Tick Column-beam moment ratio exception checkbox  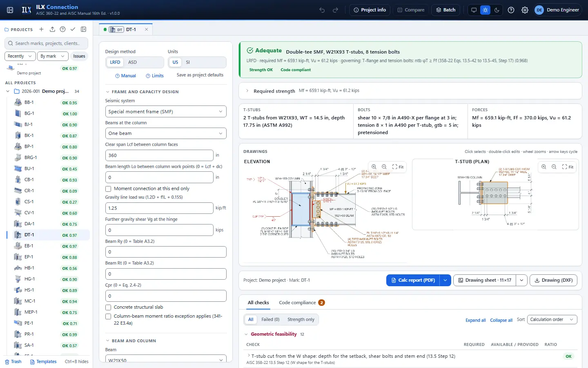[108, 316]
